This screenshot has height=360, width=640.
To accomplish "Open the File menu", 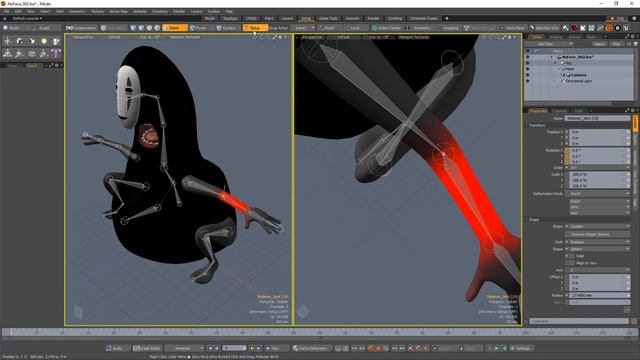I will click(x=7, y=11).
